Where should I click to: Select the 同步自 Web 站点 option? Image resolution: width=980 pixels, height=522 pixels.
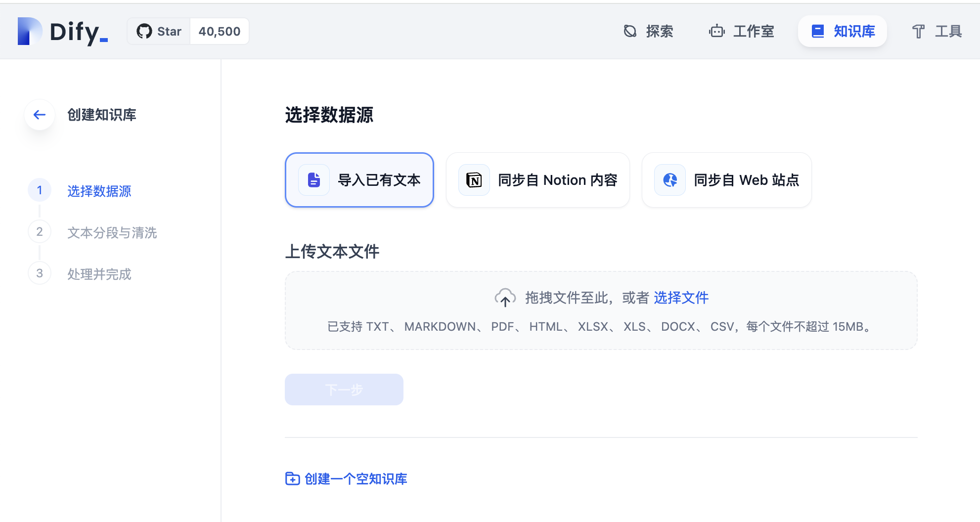[x=726, y=180]
